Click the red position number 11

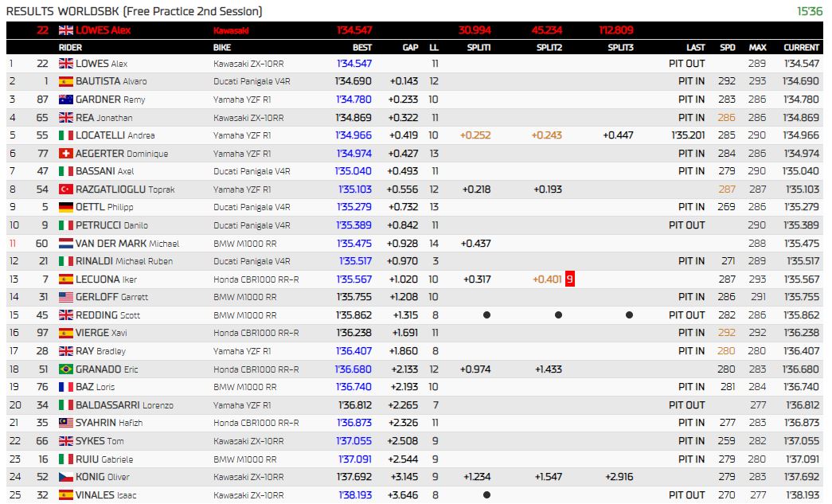click(x=13, y=244)
